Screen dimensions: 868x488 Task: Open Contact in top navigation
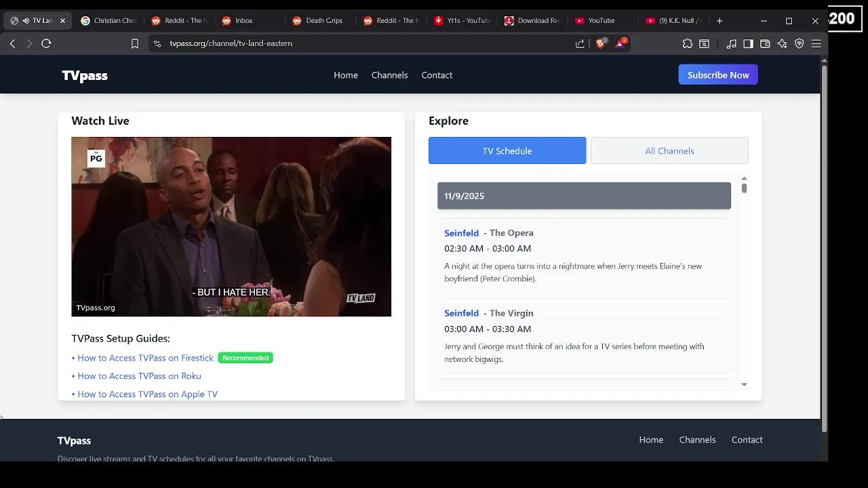437,75
